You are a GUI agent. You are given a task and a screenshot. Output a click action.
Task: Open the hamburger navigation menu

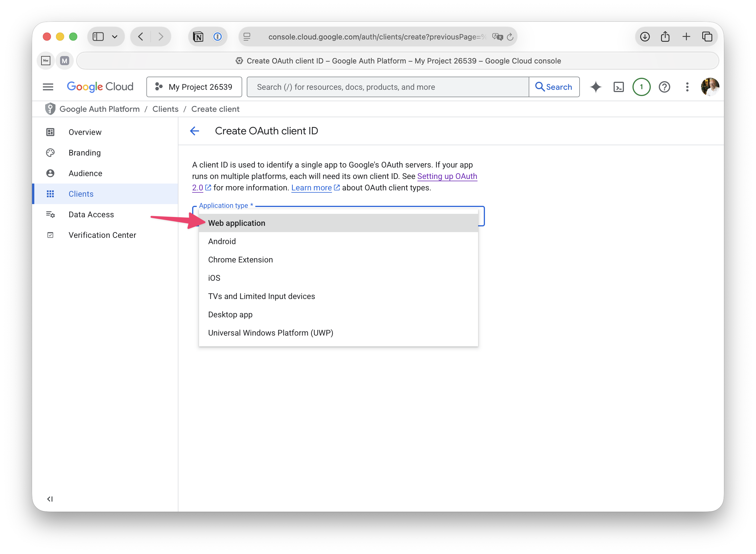click(x=48, y=87)
